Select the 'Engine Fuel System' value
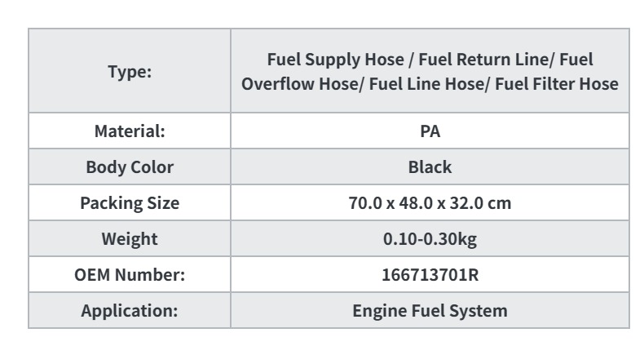This screenshot has width=644, height=355. 430,311
